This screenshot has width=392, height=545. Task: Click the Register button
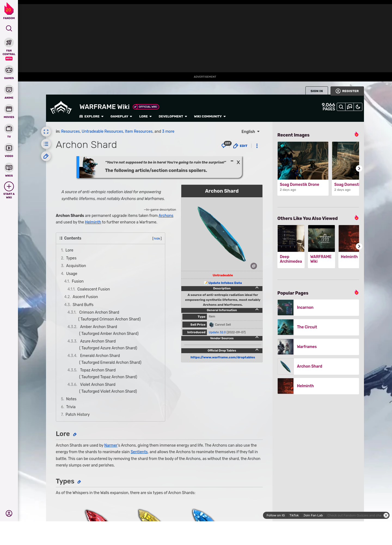pyautogui.click(x=347, y=91)
